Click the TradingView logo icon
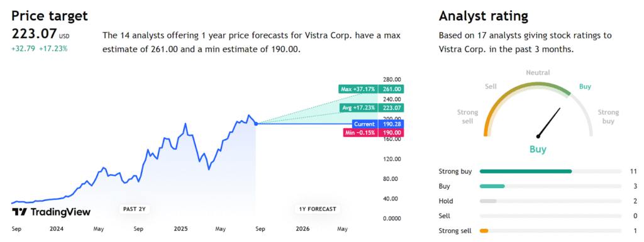Image resolution: width=644 pixels, height=242 pixels. [x=19, y=212]
